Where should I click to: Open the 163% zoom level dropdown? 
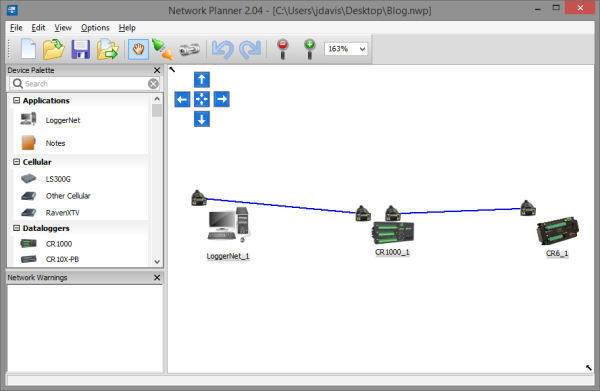[346, 49]
